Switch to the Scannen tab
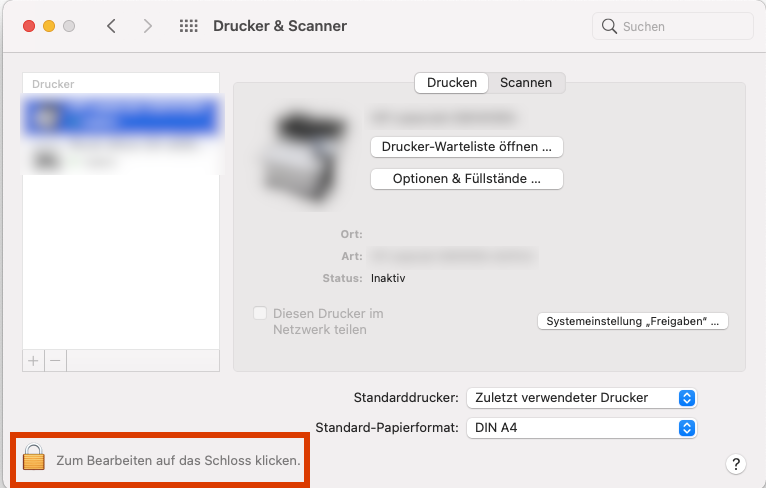This screenshot has width=766, height=488. [x=526, y=83]
